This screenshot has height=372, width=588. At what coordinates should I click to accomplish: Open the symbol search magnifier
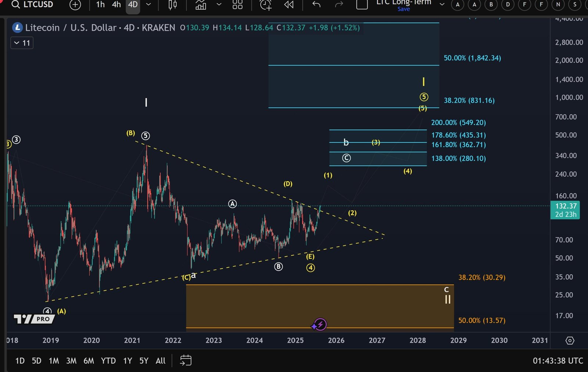pyautogui.click(x=15, y=5)
